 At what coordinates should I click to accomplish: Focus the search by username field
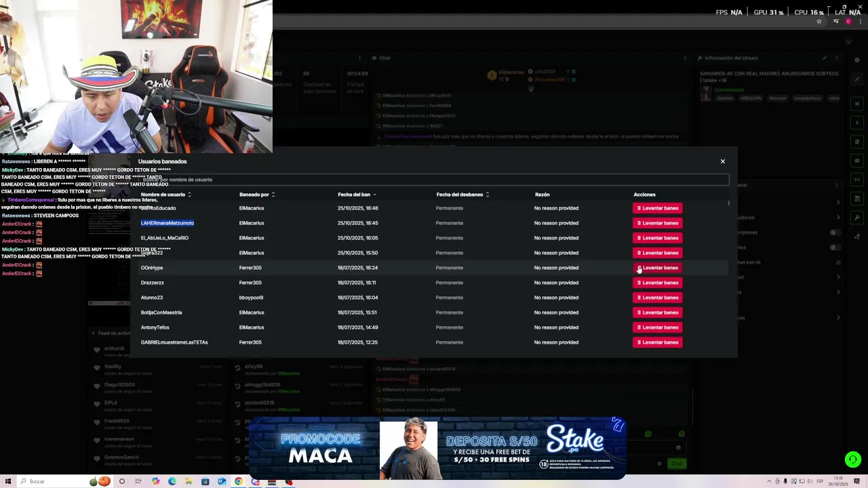[x=434, y=180]
